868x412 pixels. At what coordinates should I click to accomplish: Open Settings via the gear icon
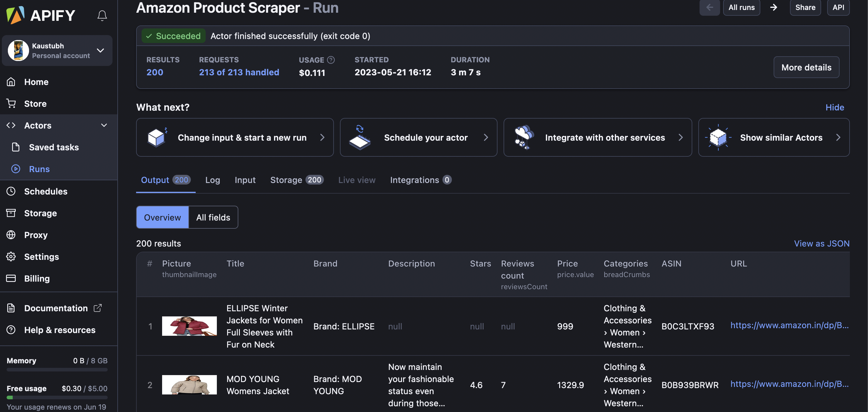(11, 257)
